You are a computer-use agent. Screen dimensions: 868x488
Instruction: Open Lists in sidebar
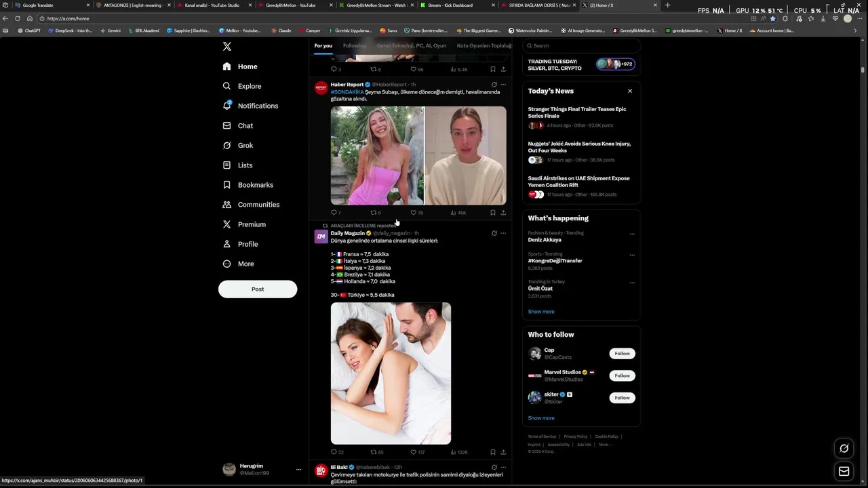pyautogui.click(x=237, y=165)
